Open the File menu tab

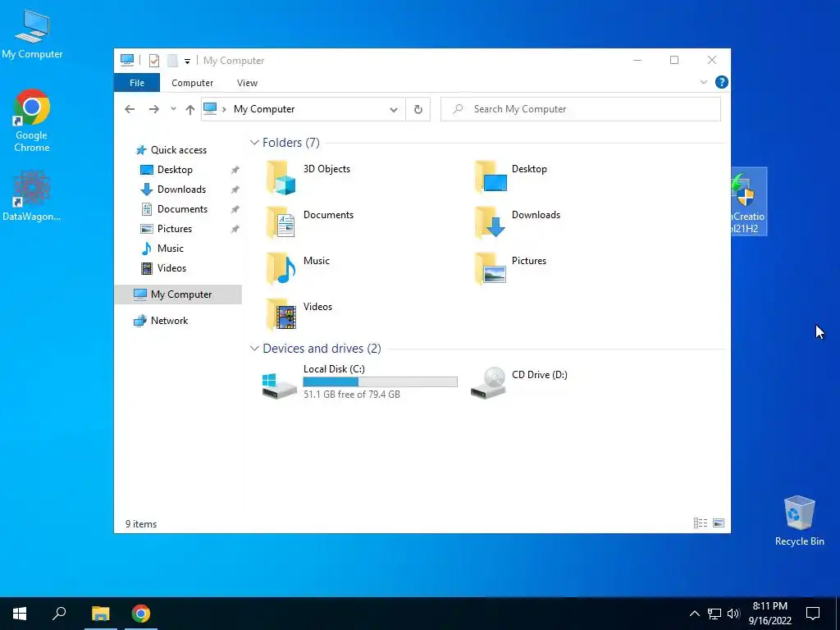[137, 83]
